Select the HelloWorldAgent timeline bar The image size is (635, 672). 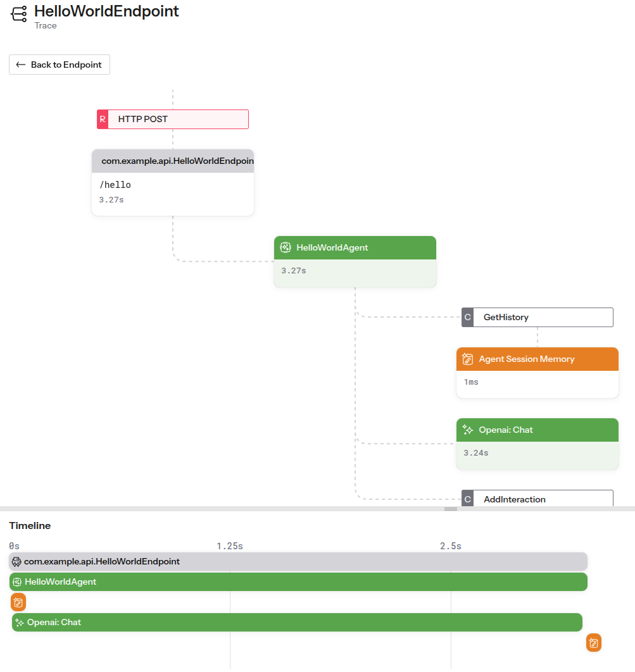[x=298, y=582]
